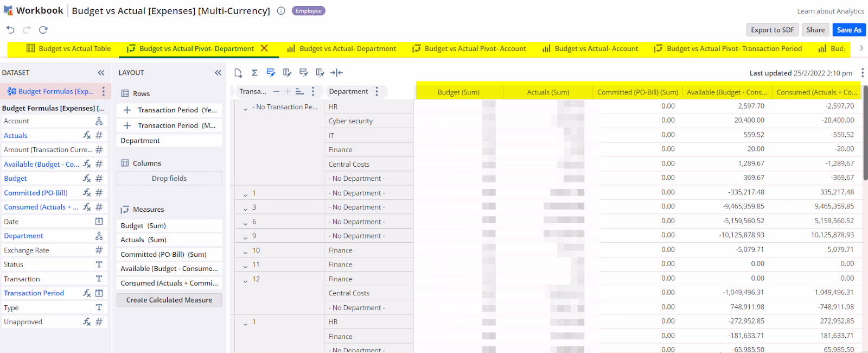The image size is (868, 353).
Task: Collapse the period 12 row group
Action: (x=245, y=280)
